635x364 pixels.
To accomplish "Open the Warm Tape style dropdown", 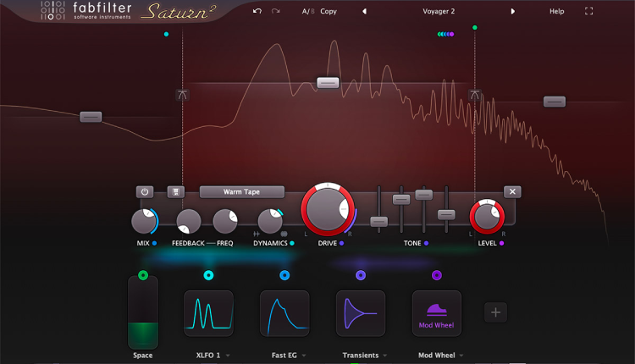I will tap(242, 192).
